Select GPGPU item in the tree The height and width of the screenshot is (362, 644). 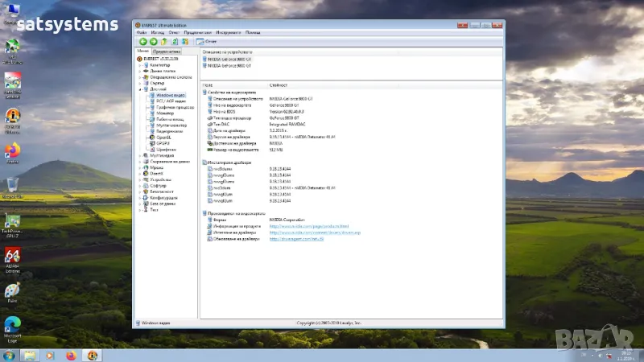tap(161, 143)
